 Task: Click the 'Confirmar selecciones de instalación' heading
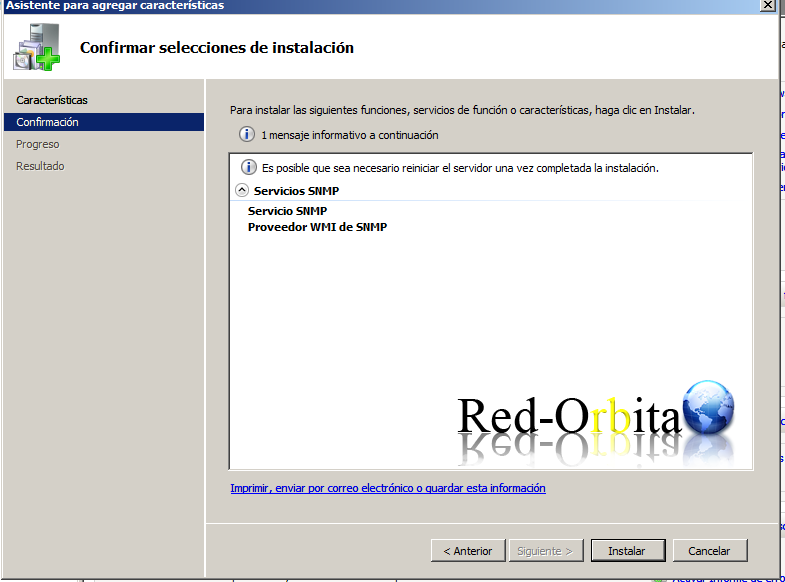[216, 48]
